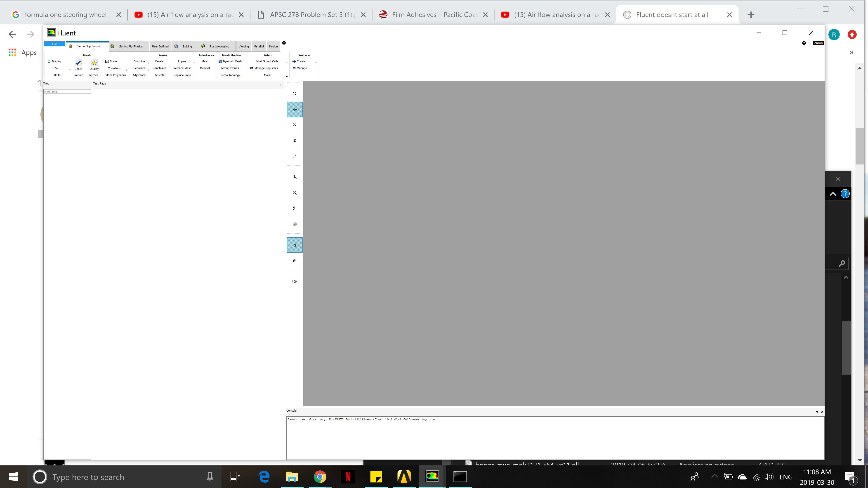Click the fit-to-window zoom icon
The height and width of the screenshot is (488, 868).
tap(295, 177)
